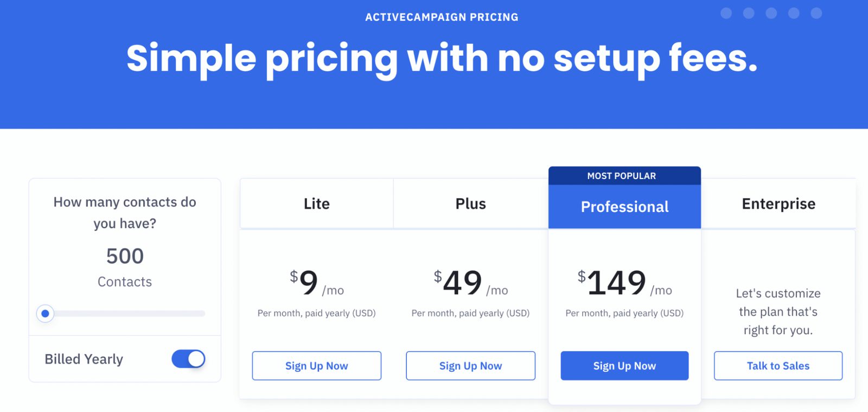
Task: Select the Professional plan header
Action: pos(624,207)
